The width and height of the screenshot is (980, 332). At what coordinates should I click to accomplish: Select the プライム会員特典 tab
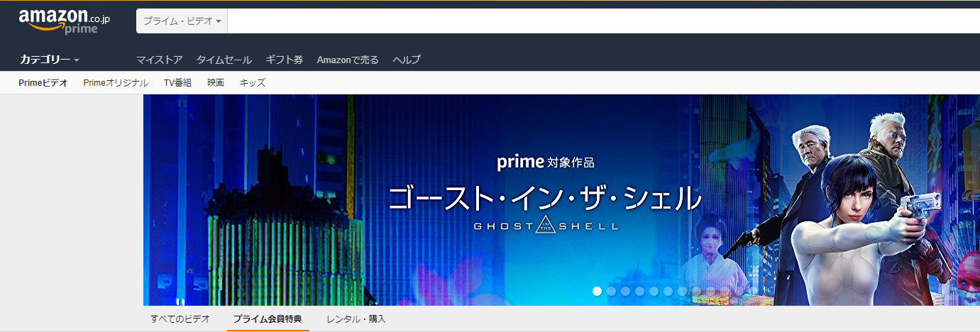268,319
